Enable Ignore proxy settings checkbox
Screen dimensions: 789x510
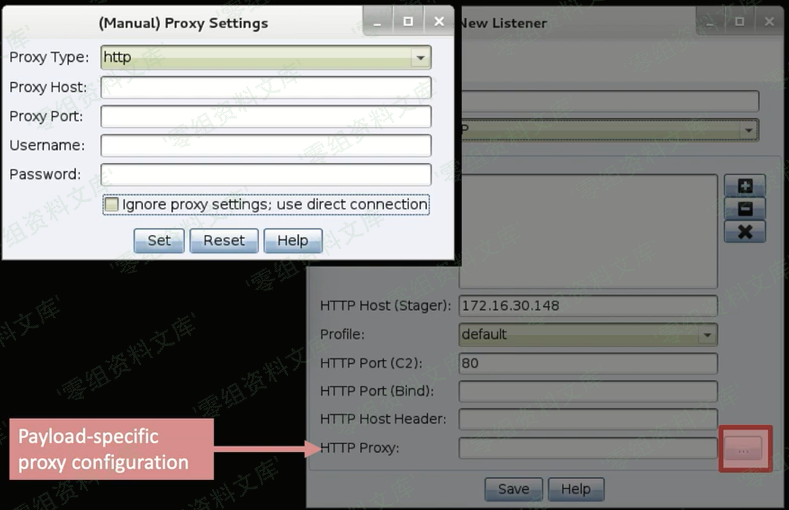point(111,204)
